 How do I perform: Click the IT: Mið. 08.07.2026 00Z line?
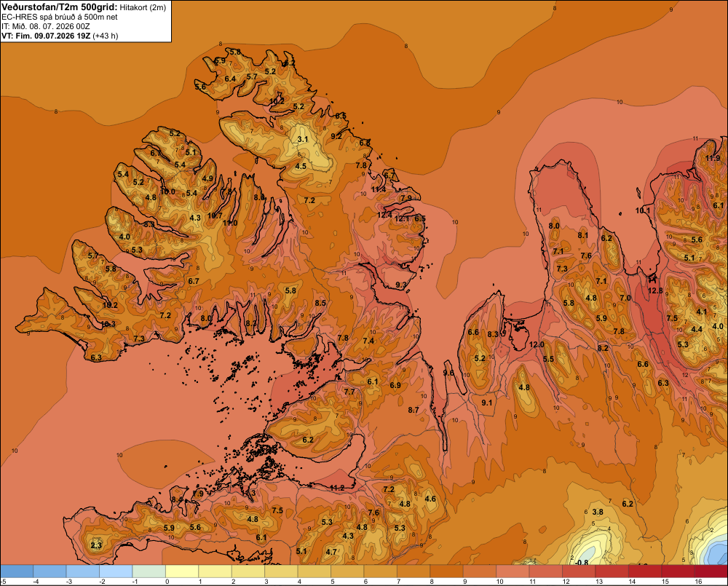45,26
